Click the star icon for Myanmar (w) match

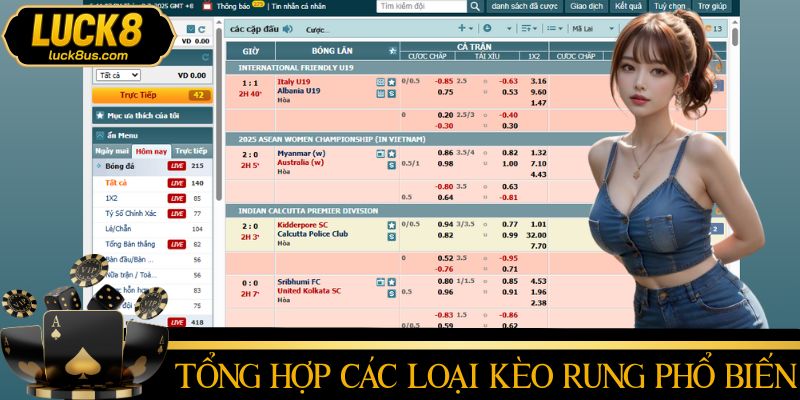(391, 153)
